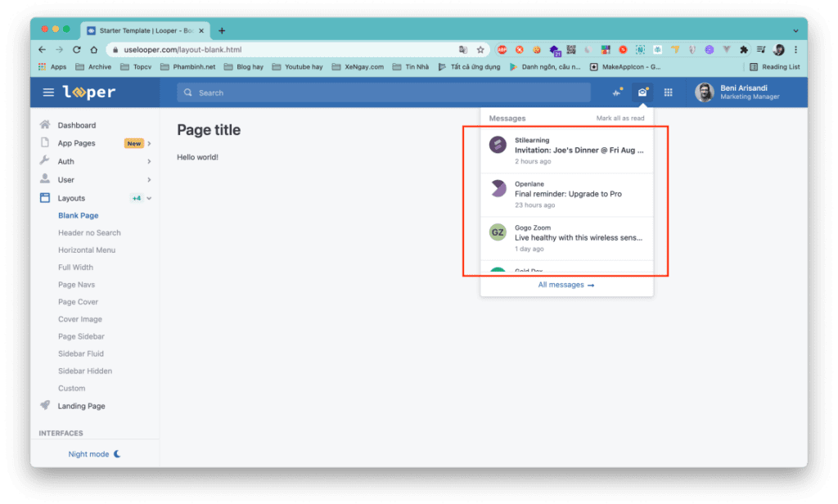Image resolution: width=838 pixels, height=504 pixels.
Task: Click Mark all as read
Action: [x=621, y=118]
